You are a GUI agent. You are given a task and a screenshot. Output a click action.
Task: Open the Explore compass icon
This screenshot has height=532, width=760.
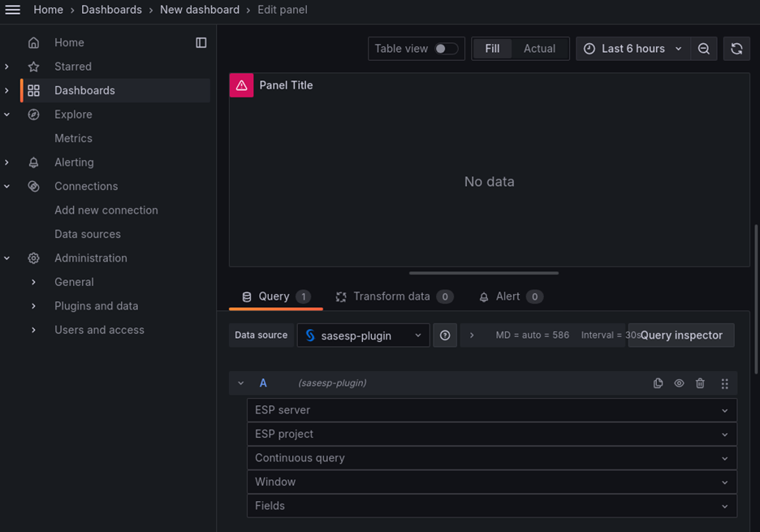(33, 114)
